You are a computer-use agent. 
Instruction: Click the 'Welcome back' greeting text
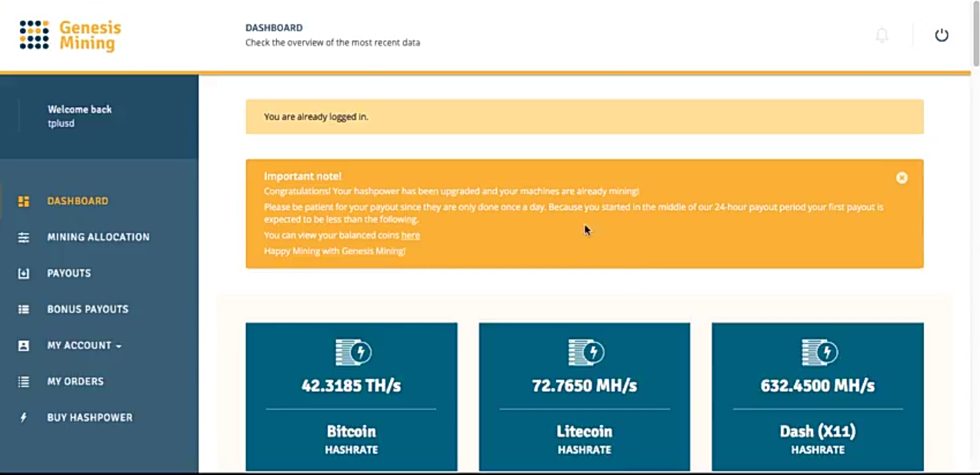click(x=80, y=109)
